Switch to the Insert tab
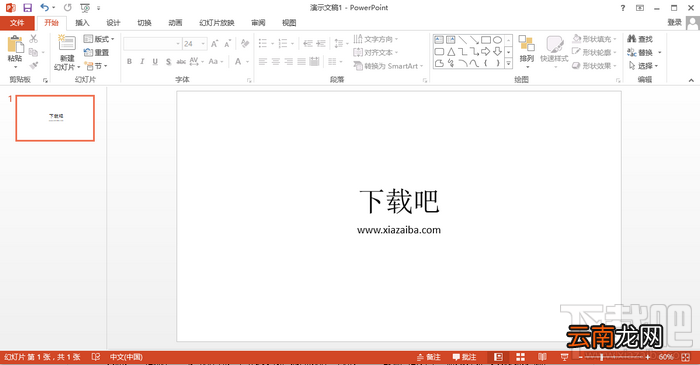Viewport: 700px width, 365px height. 82,23
